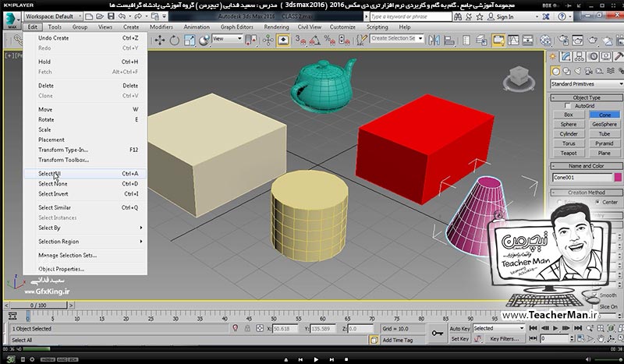The image size is (624, 364).
Task: Enable the AutoGrid checkbox
Action: tap(568, 106)
